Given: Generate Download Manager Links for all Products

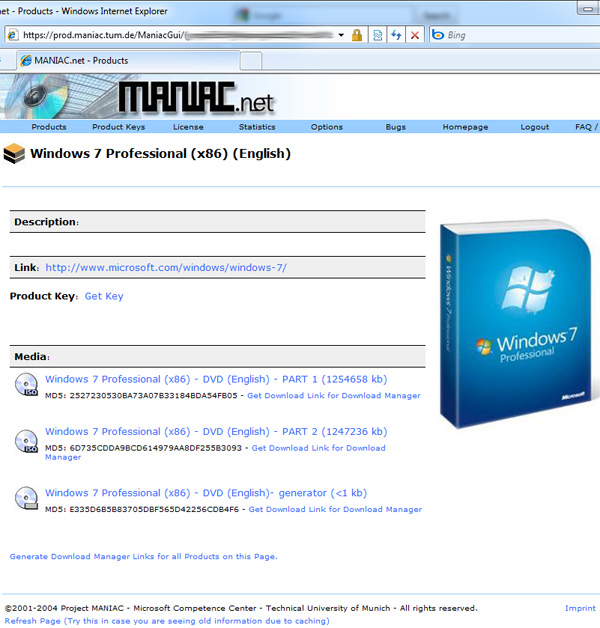Looking at the screenshot, I should tap(143, 557).
